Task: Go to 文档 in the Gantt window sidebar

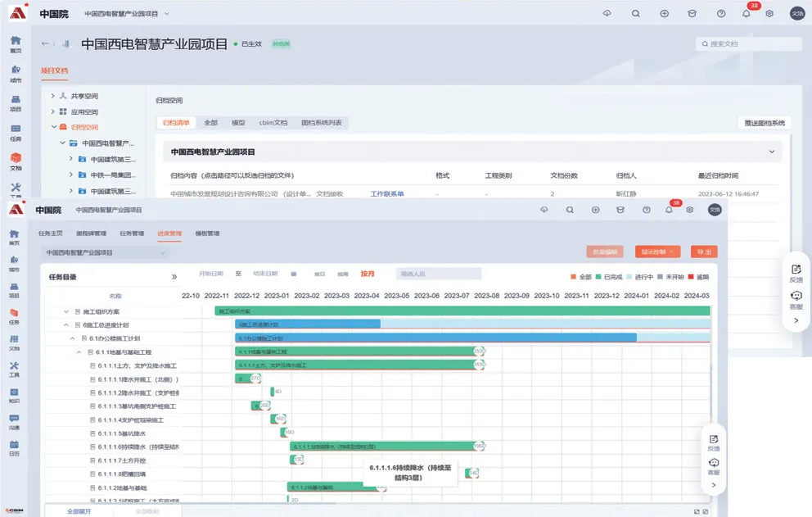Action: [14, 343]
